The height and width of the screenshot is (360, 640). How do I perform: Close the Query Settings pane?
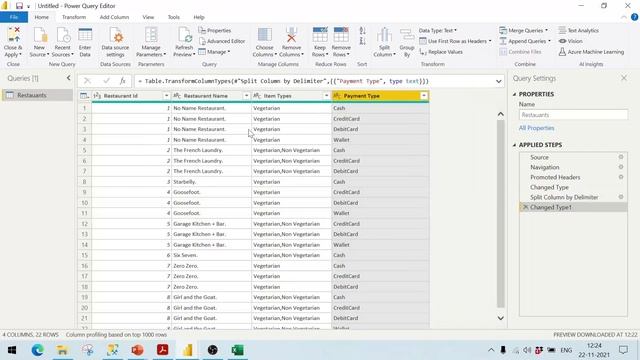[x=624, y=78]
